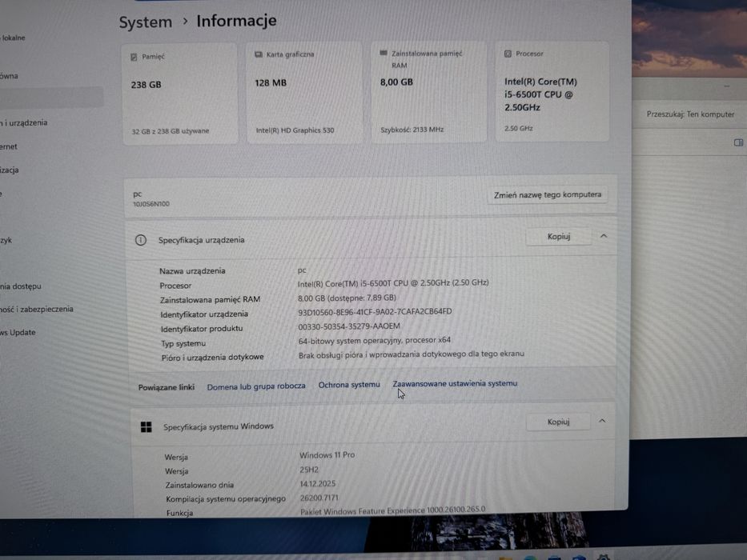Click the Windows logo beside Specyfikacja systemu Windows
This screenshot has height=560, width=747.
(x=147, y=427)
